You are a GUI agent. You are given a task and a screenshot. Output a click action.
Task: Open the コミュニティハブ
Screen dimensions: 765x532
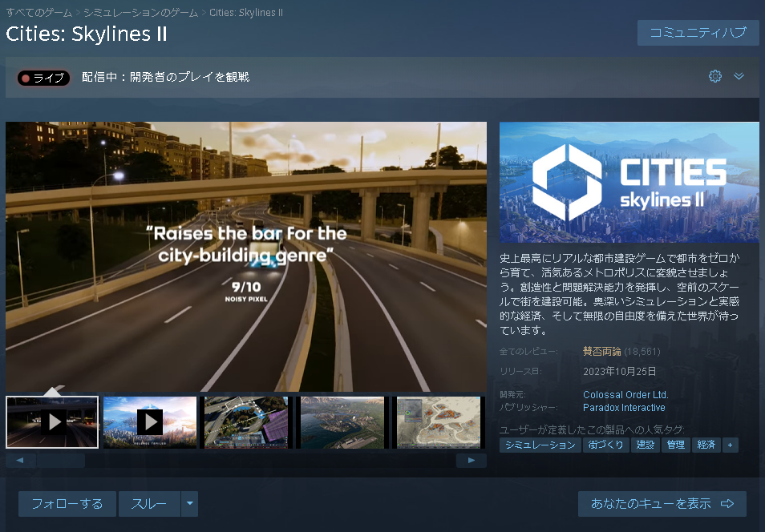pos(698,32)
